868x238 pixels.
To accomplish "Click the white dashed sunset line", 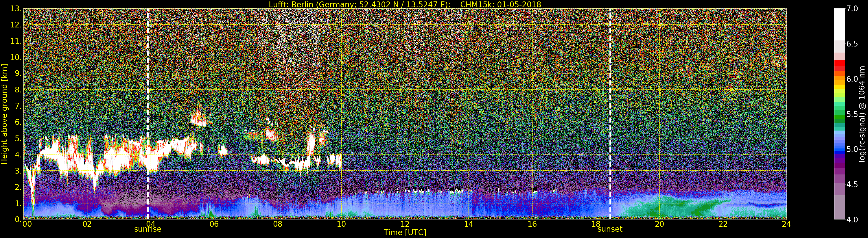I will coord(610,114).
